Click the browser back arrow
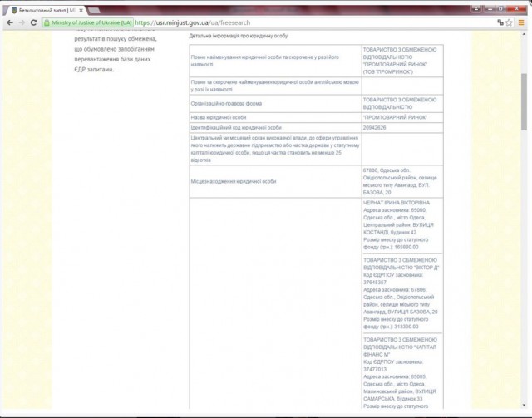 coord(10,22)
